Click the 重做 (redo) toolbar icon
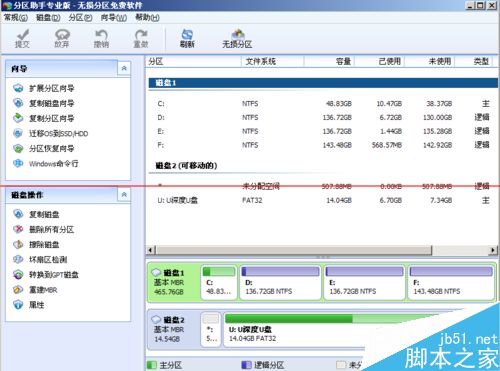Screen dimensions: 500x371 (141, 39)
